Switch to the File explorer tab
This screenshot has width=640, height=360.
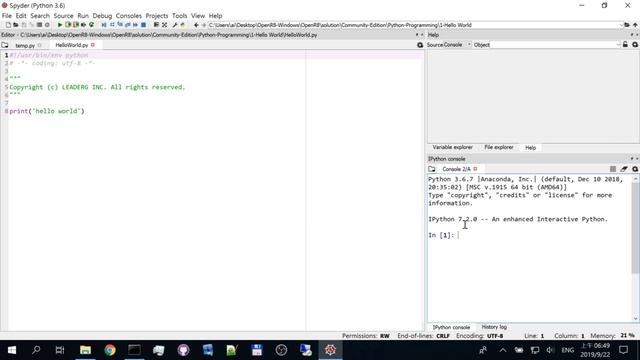point(499,147)
